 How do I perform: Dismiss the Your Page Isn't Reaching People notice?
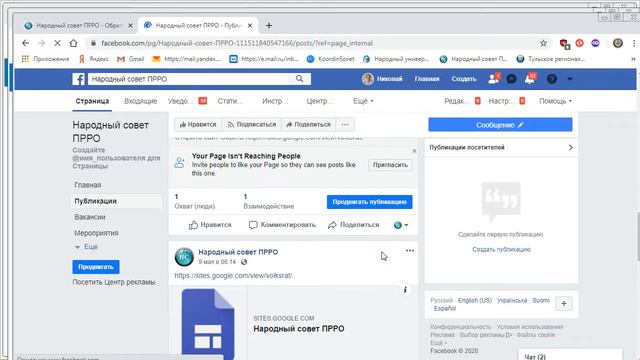point(414,151)
